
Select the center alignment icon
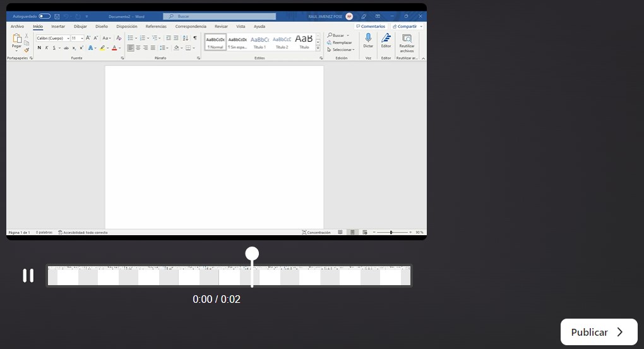138,48
